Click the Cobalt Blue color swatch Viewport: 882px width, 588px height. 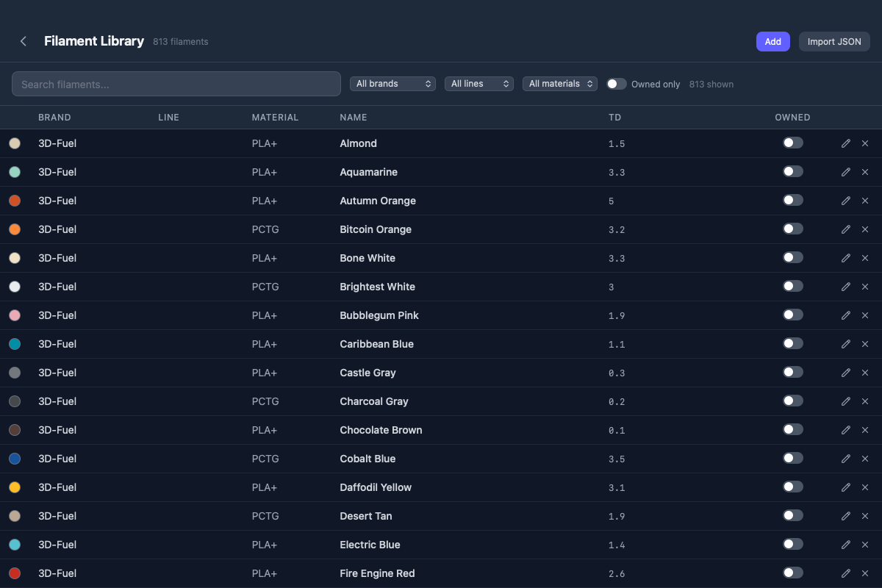[15, 459]
